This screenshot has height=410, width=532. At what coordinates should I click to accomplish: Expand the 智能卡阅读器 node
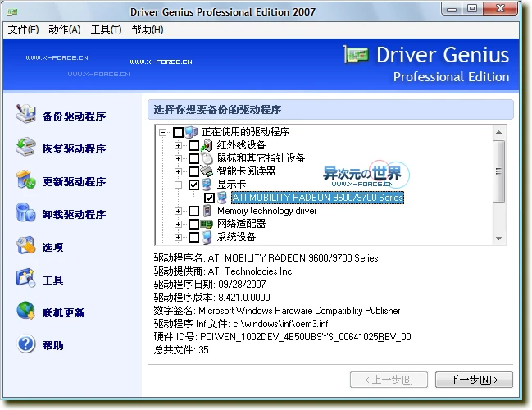pos(178,171)
